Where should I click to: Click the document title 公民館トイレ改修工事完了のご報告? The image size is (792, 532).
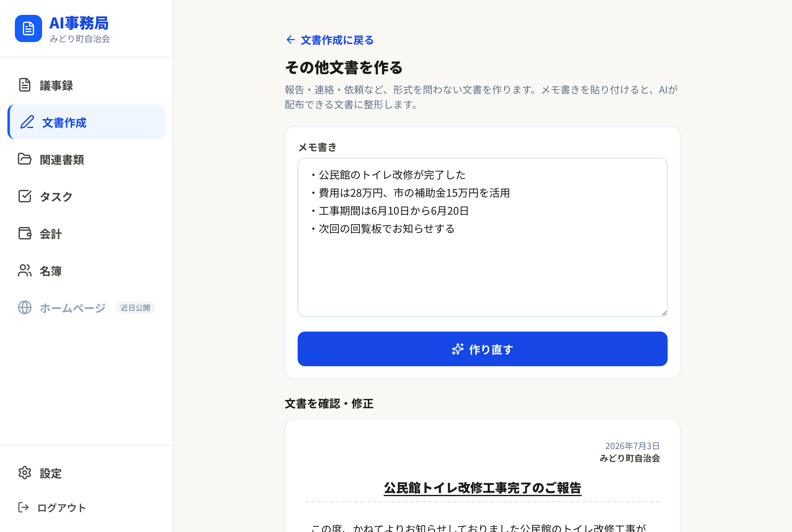click(x=482, y=487)
